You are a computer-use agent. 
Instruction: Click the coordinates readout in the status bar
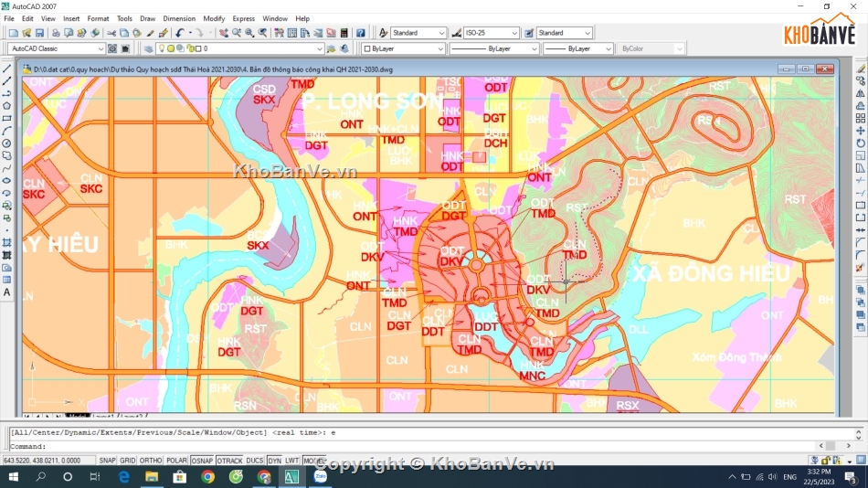pyautogui.click(x=48, y=461)
